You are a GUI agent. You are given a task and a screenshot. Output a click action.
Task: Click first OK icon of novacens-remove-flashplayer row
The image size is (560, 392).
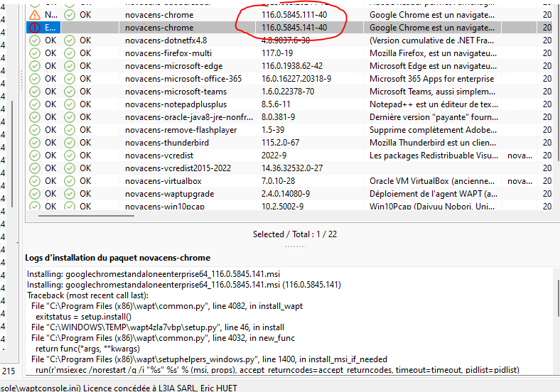35,130
